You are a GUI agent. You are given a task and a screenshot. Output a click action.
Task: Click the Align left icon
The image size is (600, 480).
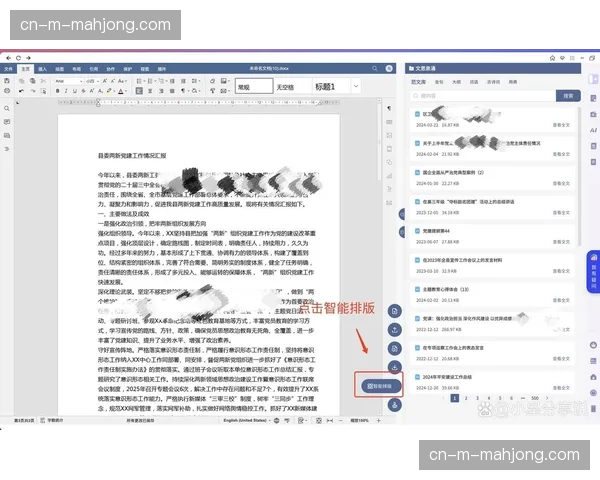click(x=139, y=91)
